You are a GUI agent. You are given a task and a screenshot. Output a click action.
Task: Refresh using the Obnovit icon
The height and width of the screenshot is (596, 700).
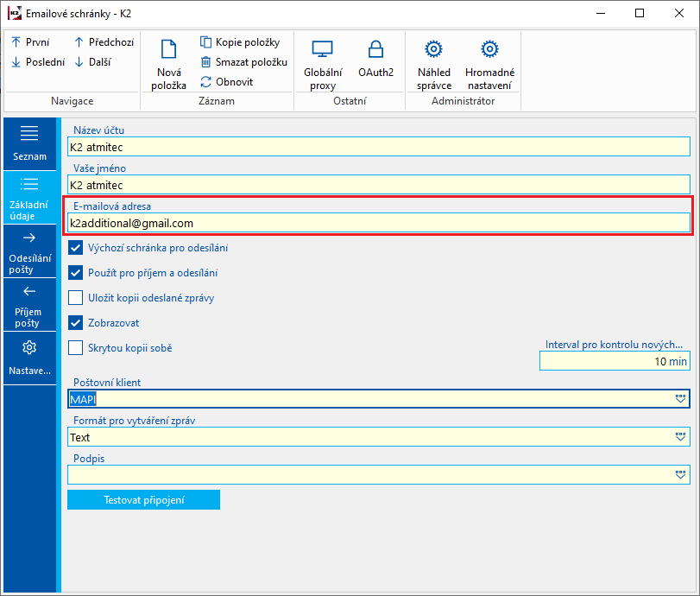(x=227, y=82)
